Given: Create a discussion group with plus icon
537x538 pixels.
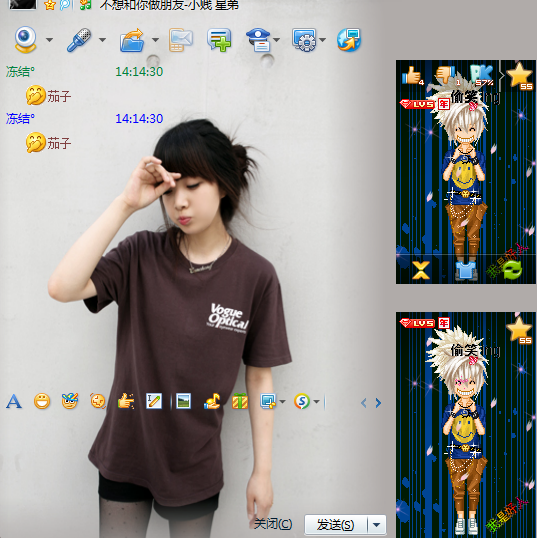Looking at the screenshot, I should click(x=219, y=40).
